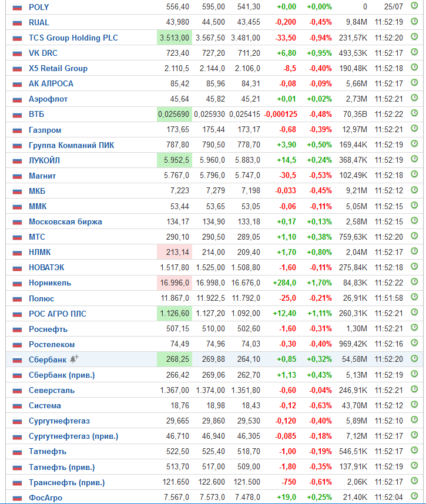Open the НЛМК stock link
The width and height of the screenshot is (426, 504).
coord(40,253)
